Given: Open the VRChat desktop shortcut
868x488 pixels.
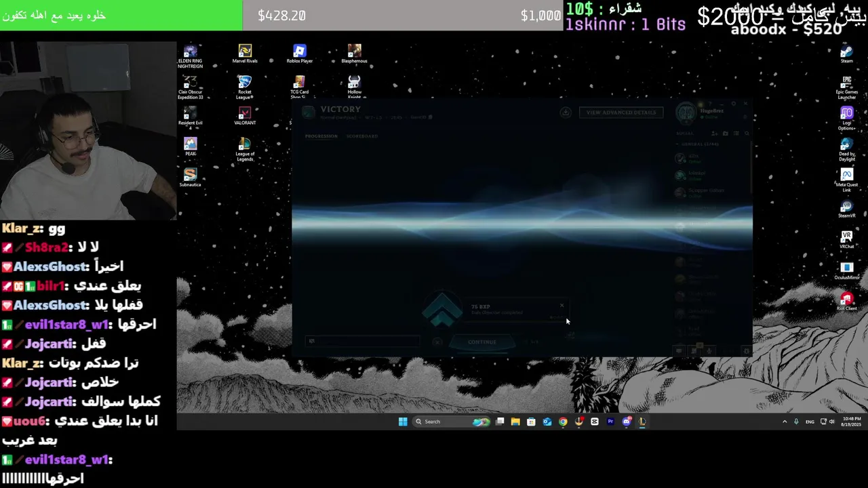Looking at the screenshot, I should click(846, 240).
